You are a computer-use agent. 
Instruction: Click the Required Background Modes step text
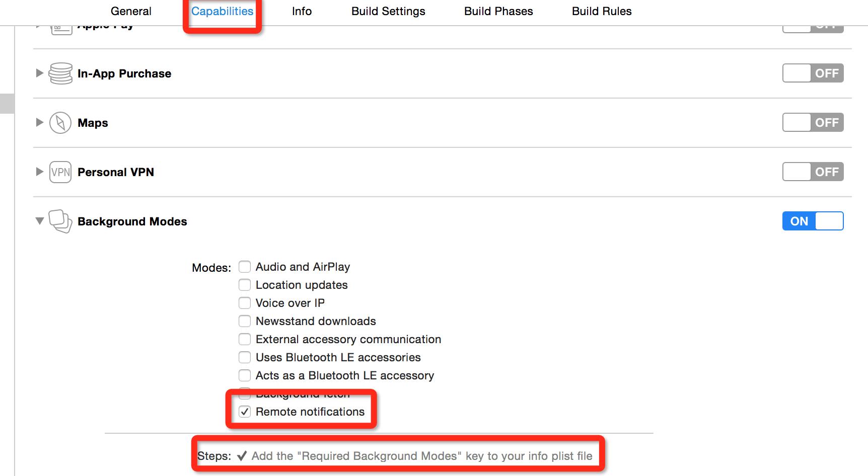coord(422,456)
